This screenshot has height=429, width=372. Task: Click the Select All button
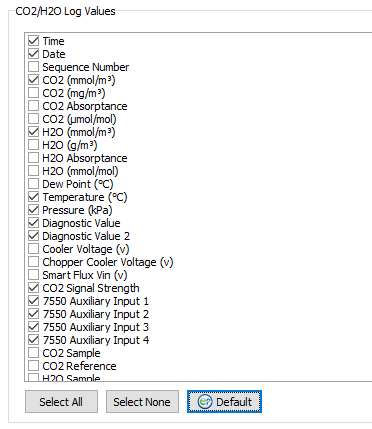coord(61,402)
